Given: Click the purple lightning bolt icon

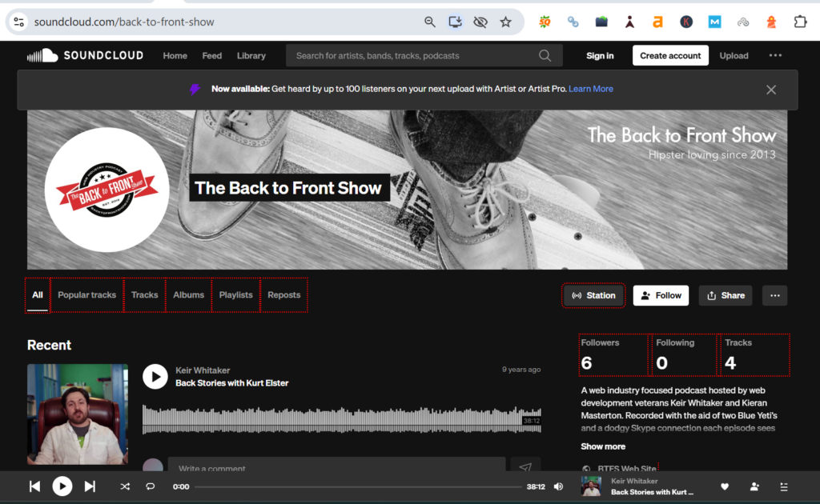Looking at the screenshot, I should pos(195,90).
